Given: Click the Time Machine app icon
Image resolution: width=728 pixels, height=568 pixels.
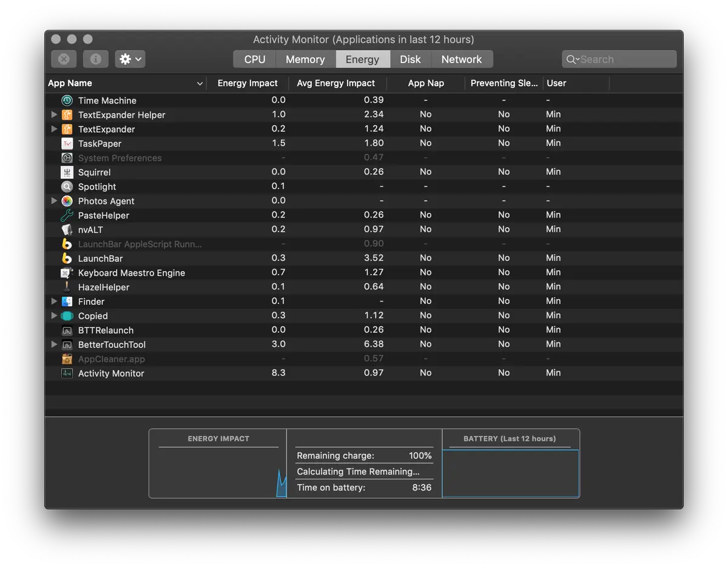Looking at the screenshot, I should 67,101.
